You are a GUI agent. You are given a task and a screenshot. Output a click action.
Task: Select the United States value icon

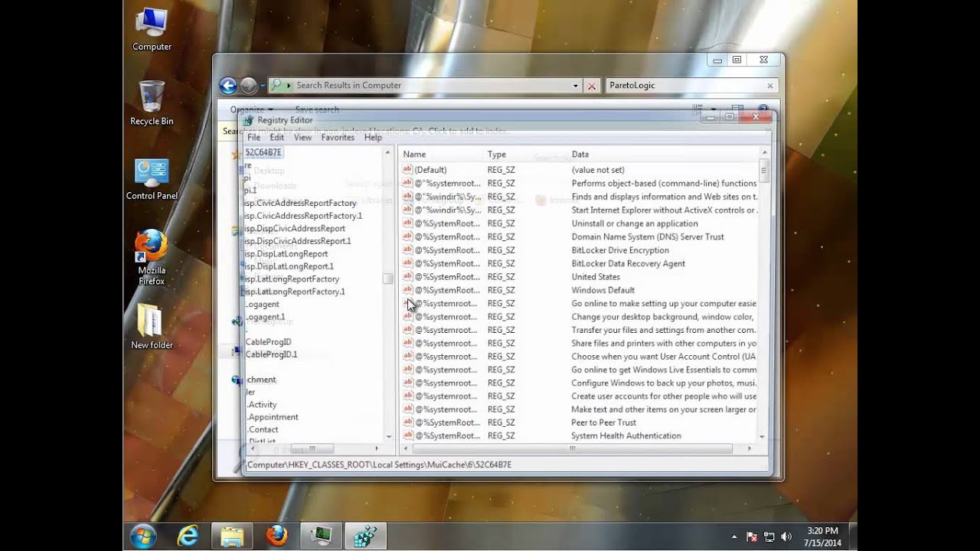tap(407, 276)
